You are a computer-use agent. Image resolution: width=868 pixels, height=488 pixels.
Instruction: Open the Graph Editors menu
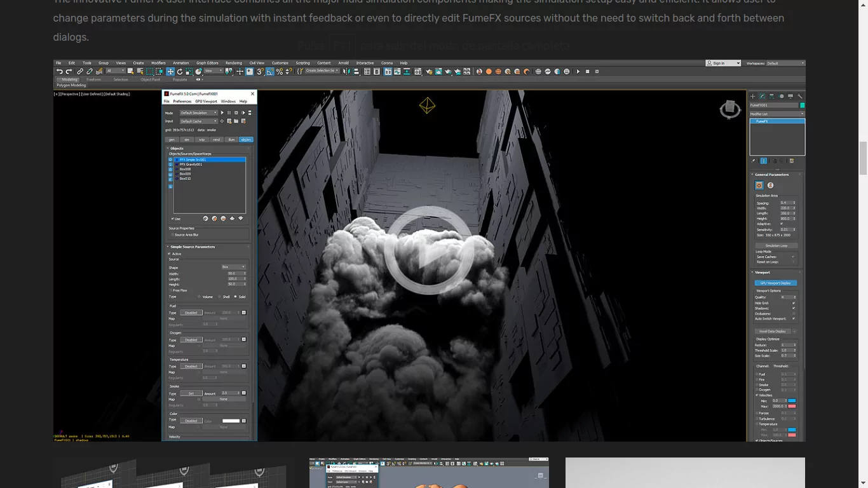[x=207, y=63]
